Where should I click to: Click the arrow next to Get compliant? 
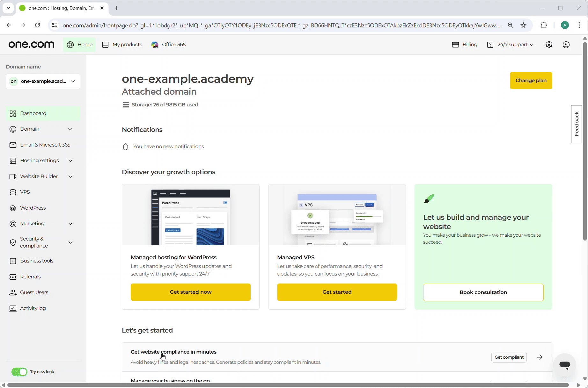[x=540, y=357]
